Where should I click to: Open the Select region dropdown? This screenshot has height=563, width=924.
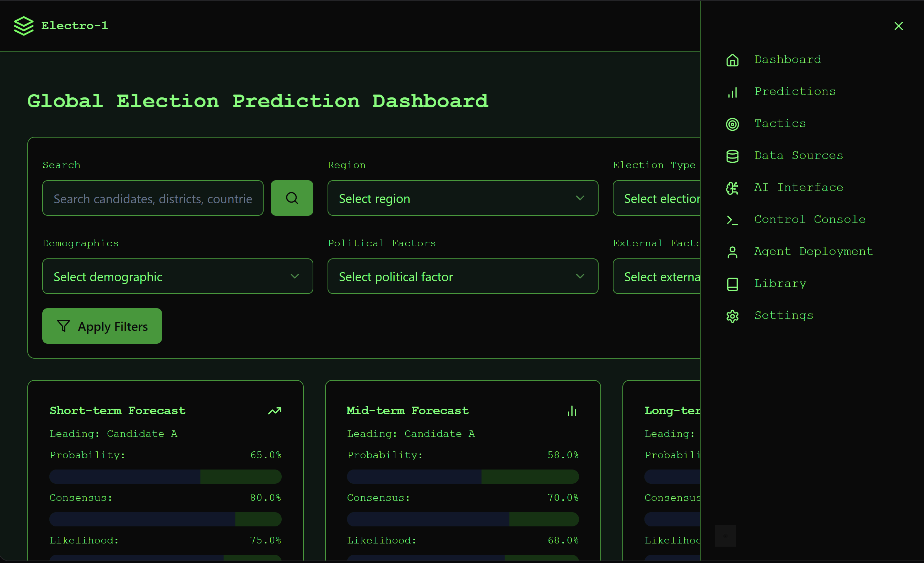463,198
